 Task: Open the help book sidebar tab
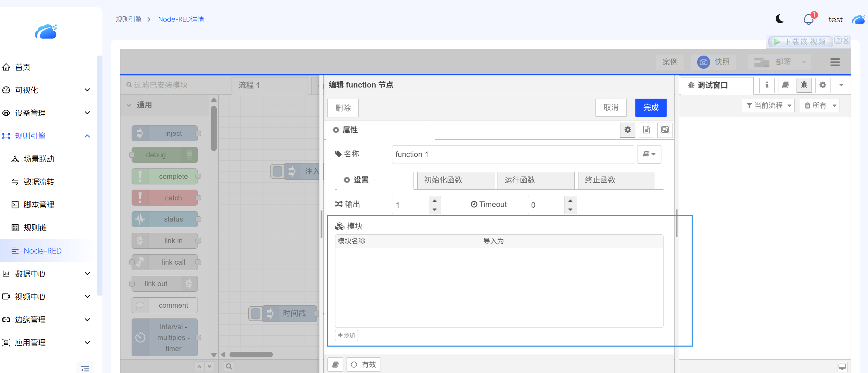(785, 85)
